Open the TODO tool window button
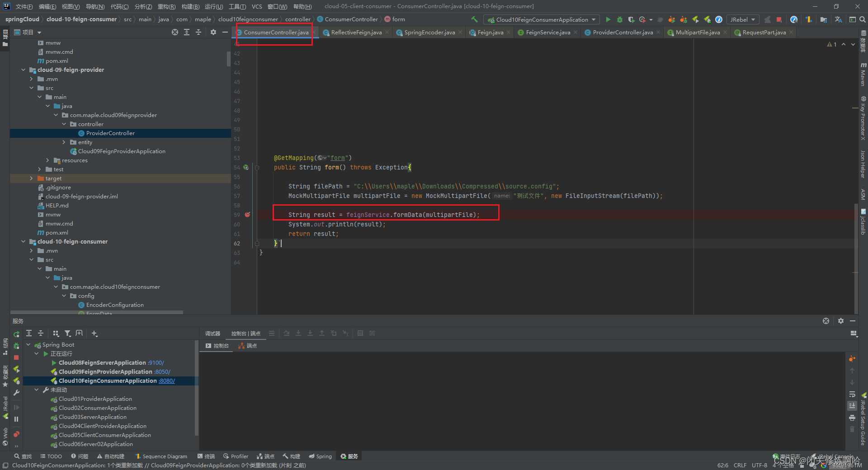This screenshot has width=868, height=470. [51, 456]
